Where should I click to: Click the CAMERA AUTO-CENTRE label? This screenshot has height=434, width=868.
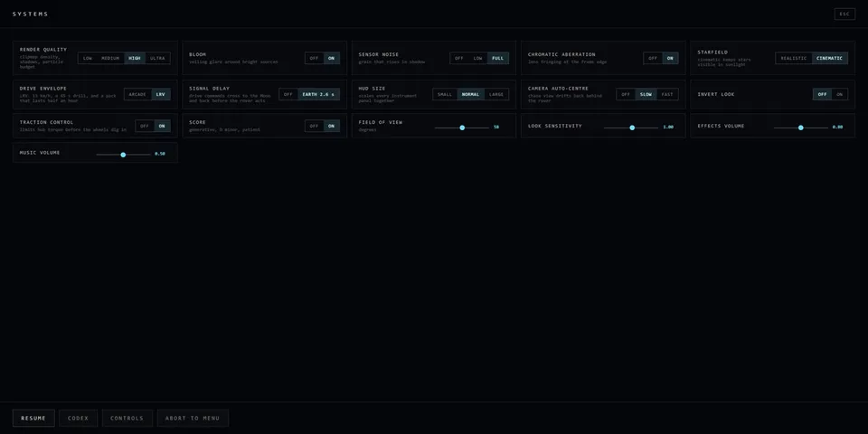(558, 88)
